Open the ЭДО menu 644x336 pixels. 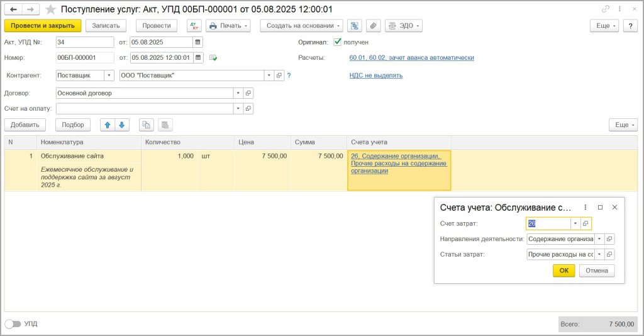tap(403, 26)
